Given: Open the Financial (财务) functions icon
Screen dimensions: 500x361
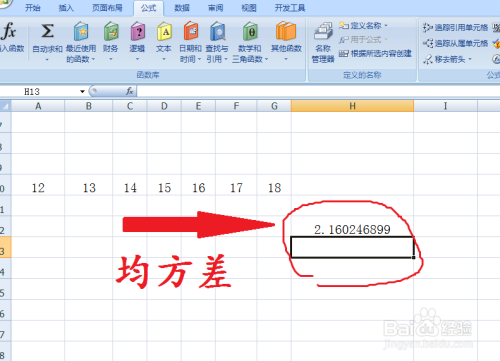Looking at the screenshot, I should coord(111,31).
